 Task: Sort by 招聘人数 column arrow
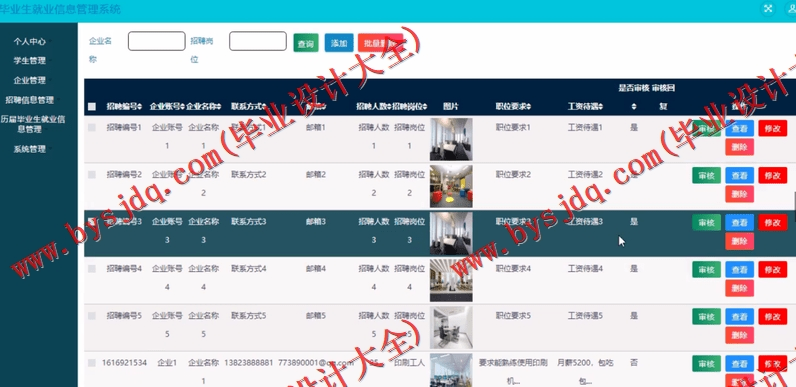389,107
